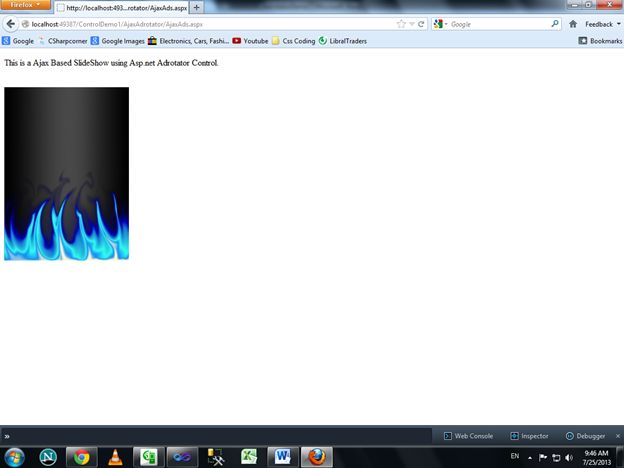Open Electronics, Cars, Fashi... bookmark
The image size is (624, 468).
[x=188, y=41]
